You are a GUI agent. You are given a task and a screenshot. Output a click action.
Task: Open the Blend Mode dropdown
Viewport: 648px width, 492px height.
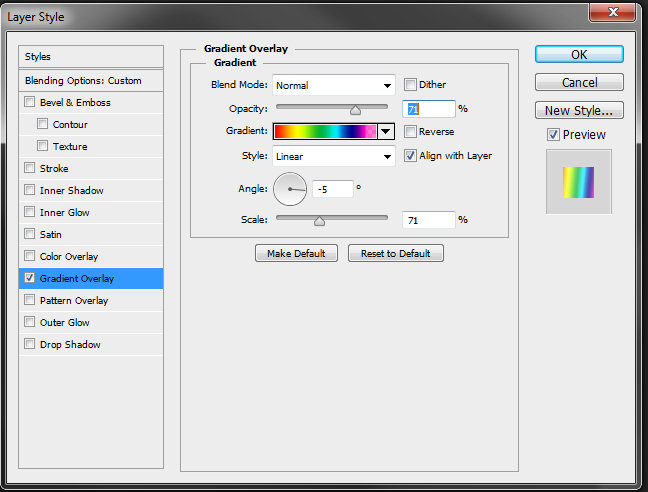pos(333,85)
